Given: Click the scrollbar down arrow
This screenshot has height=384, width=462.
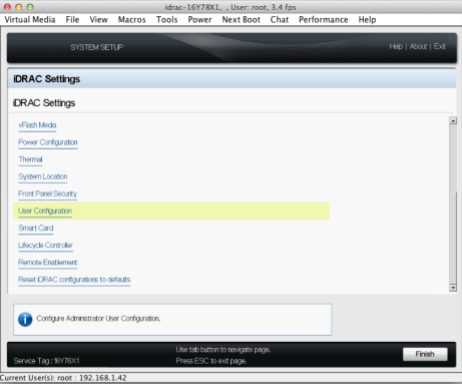Looking at the screenshot, I should tap(453, 288).
